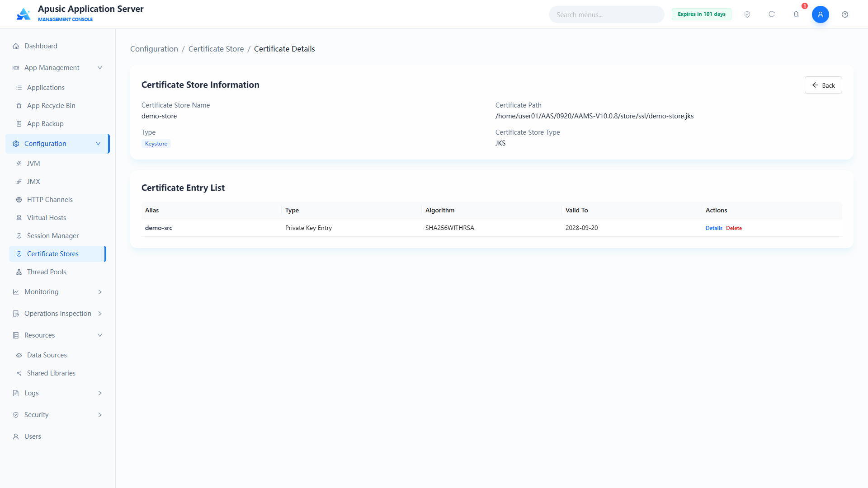Click the Thread Pools icon
Image resolution: width=868 pixels, height=488 pixels.
click(x=19, y=272)
